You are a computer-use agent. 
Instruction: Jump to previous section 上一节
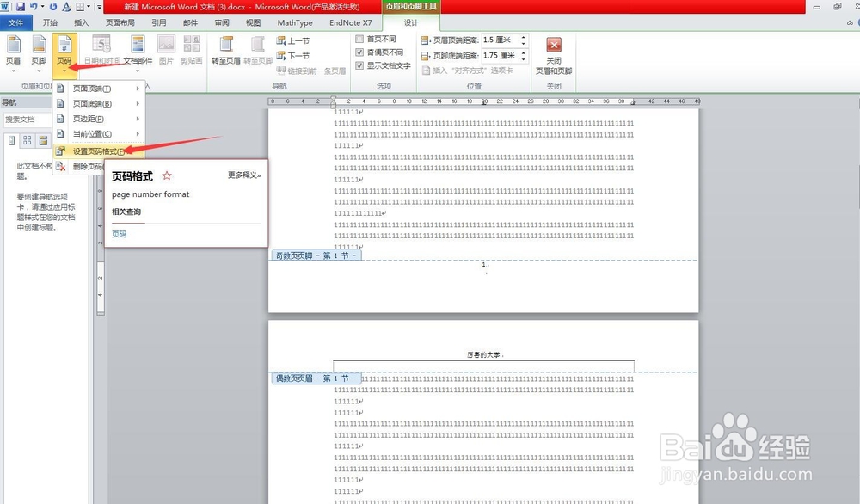pos(293,40)
